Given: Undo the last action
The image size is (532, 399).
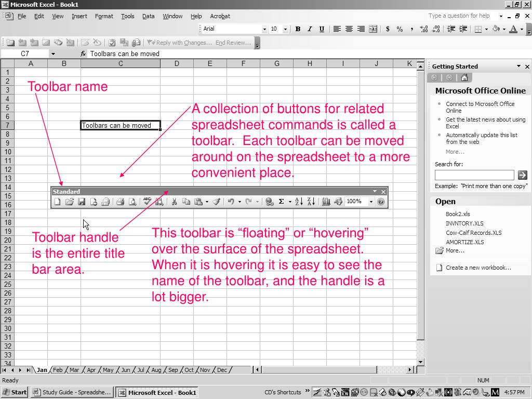Looking at the screenshot, I should [231, 202].
